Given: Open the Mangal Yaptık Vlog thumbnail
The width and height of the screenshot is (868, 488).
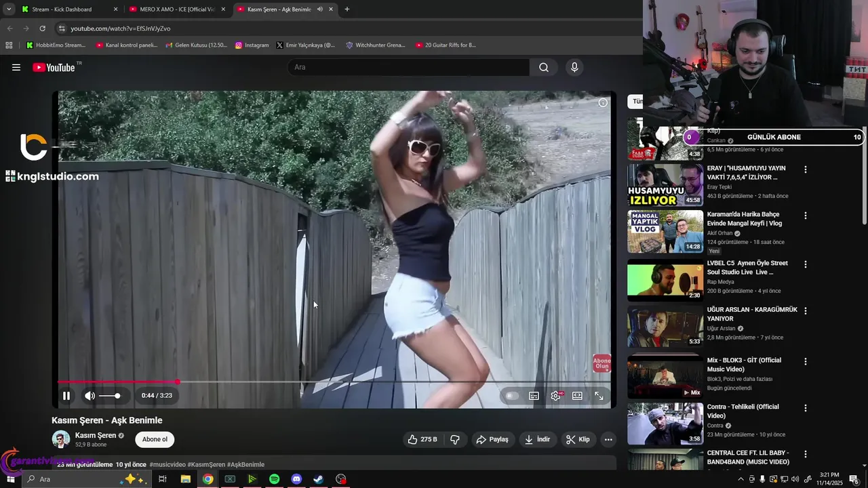Looking at the screenshot, I should tap(665, 231).
